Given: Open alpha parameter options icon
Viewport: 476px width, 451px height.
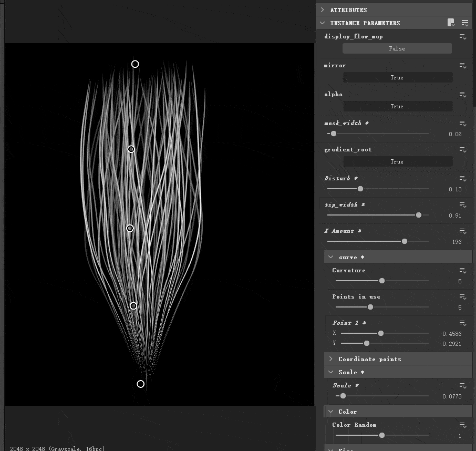Looking at the screenshot, I should click(x=463, y=95).
